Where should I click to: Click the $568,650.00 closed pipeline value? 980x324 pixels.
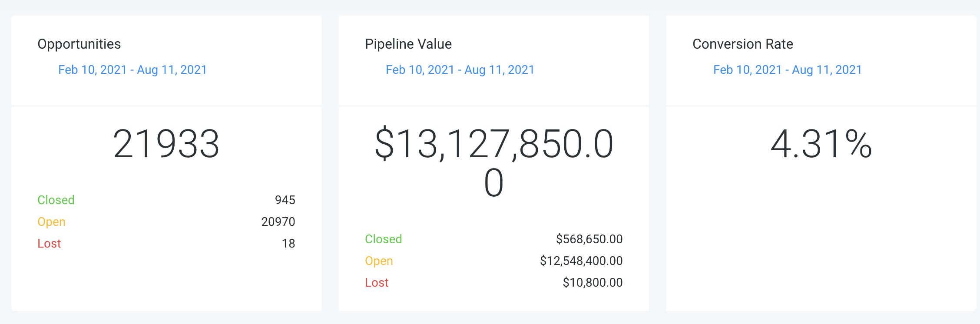pyautogui.click(x=589, y=239)
